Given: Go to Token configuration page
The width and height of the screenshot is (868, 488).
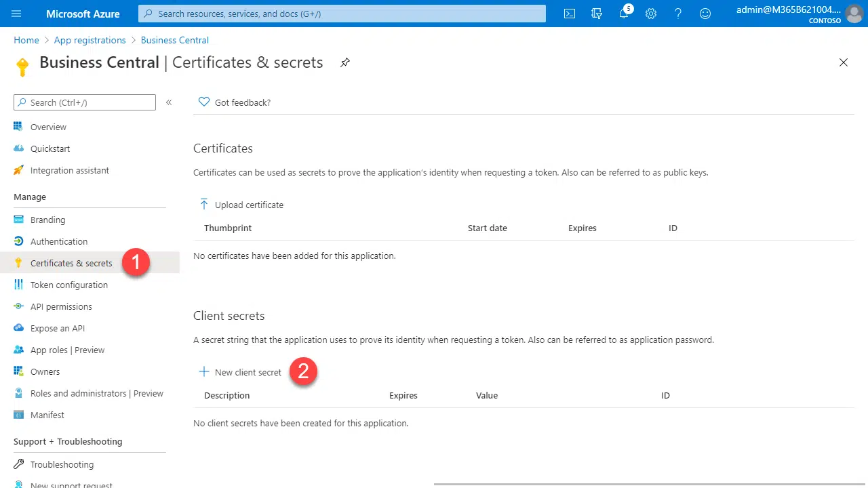Looking at the screenshot, I should 68,285.
